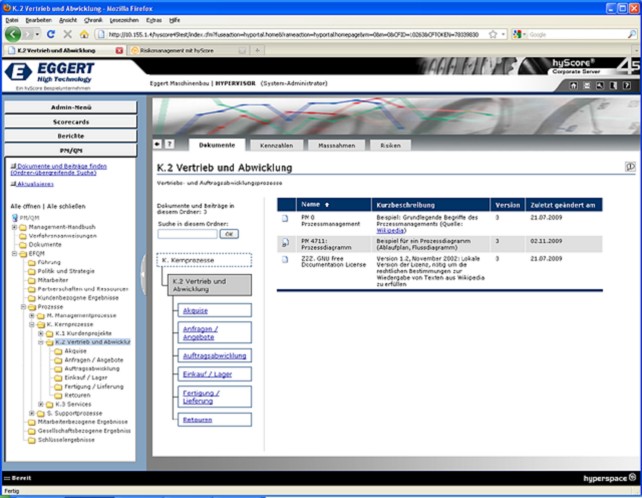The width and height of the screenshot is (642, 498).
Task: Open the PM 0 Prozessmanagement document icon
Action: pyautogui.click(x=284, y=219)
